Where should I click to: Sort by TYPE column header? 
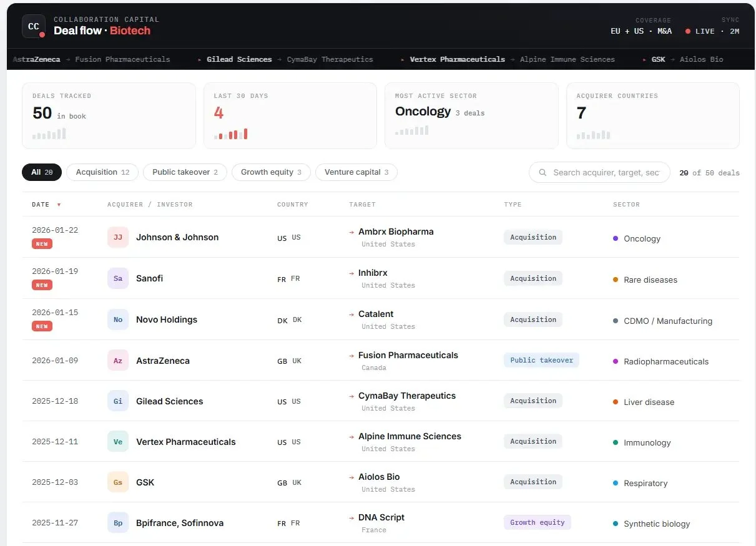(x=513, y=205)
